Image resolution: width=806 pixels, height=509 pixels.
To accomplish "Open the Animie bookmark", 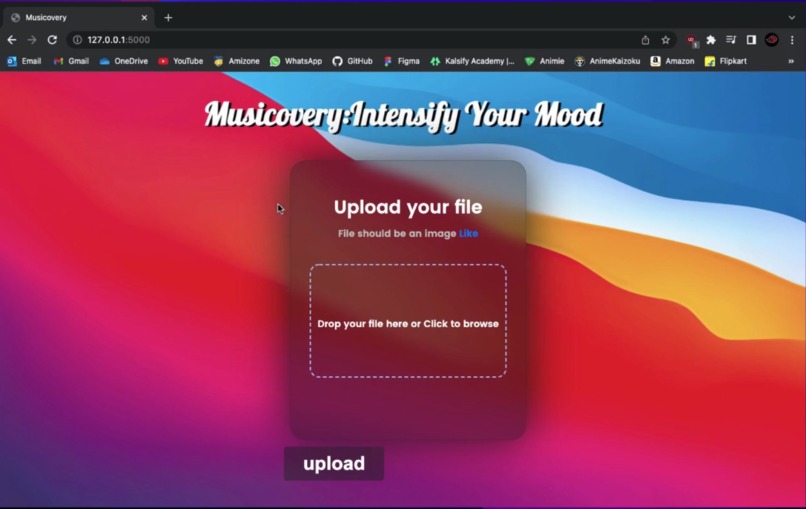I will point(545,61).
